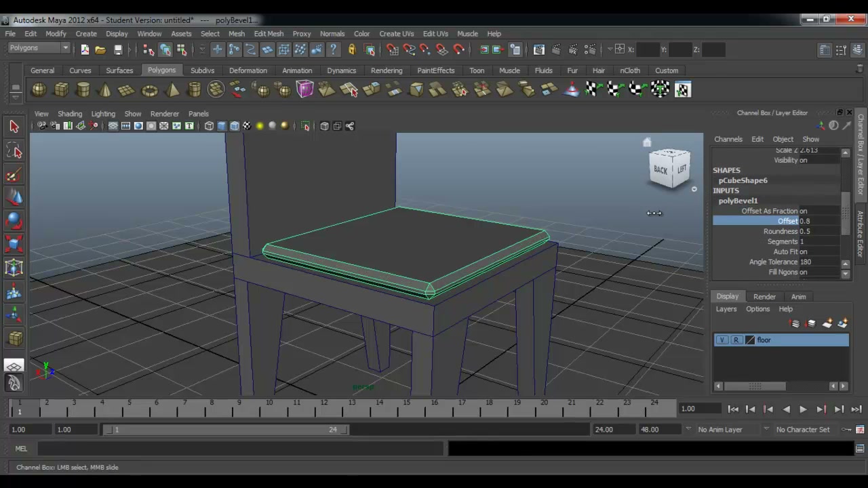
Task: Activate the Rotate tool in the toolbox
Action: point(14,222)
